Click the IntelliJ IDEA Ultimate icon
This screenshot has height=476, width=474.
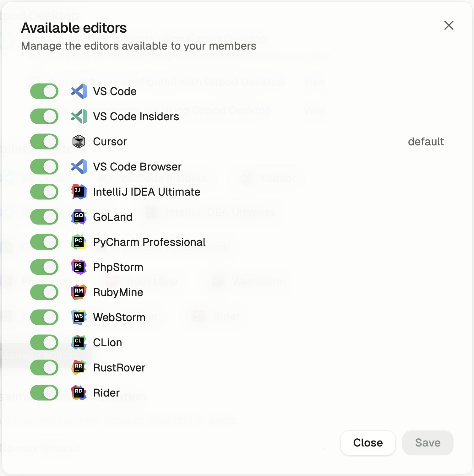79,192
